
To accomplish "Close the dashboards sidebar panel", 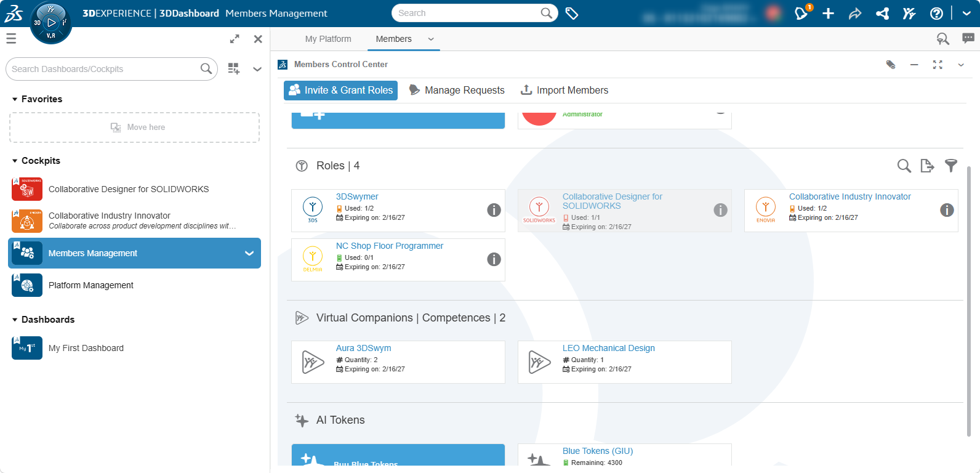I will 258,39.
